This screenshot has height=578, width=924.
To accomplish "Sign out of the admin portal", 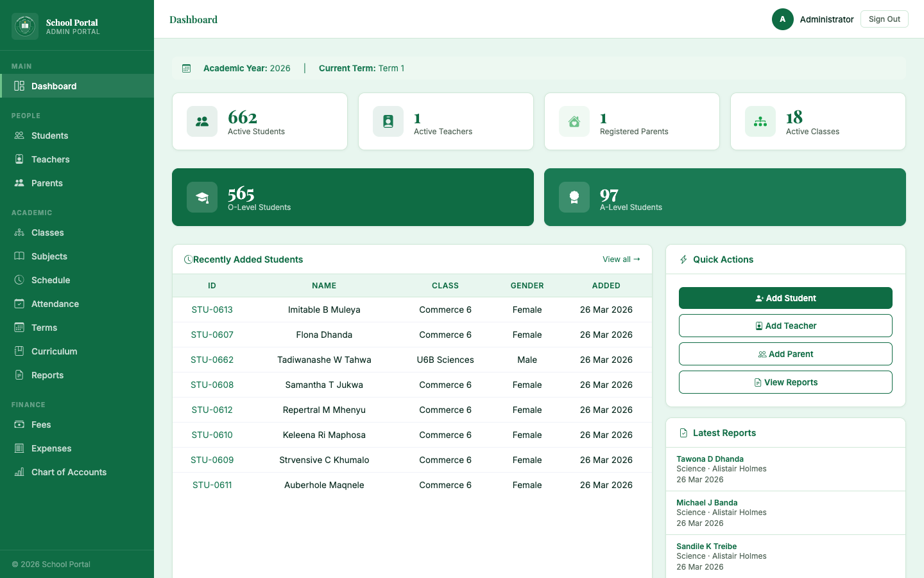I will (x=884, y=19).
